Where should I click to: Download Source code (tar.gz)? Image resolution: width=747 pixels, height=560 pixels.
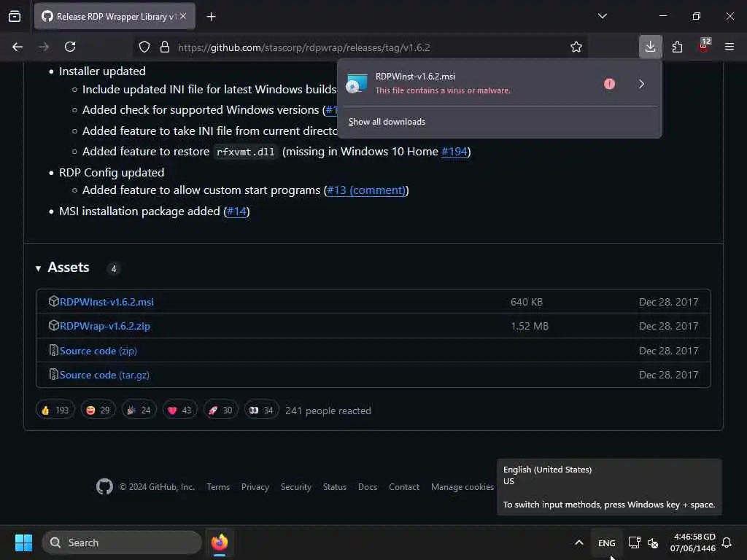click(x=104, y=376)
